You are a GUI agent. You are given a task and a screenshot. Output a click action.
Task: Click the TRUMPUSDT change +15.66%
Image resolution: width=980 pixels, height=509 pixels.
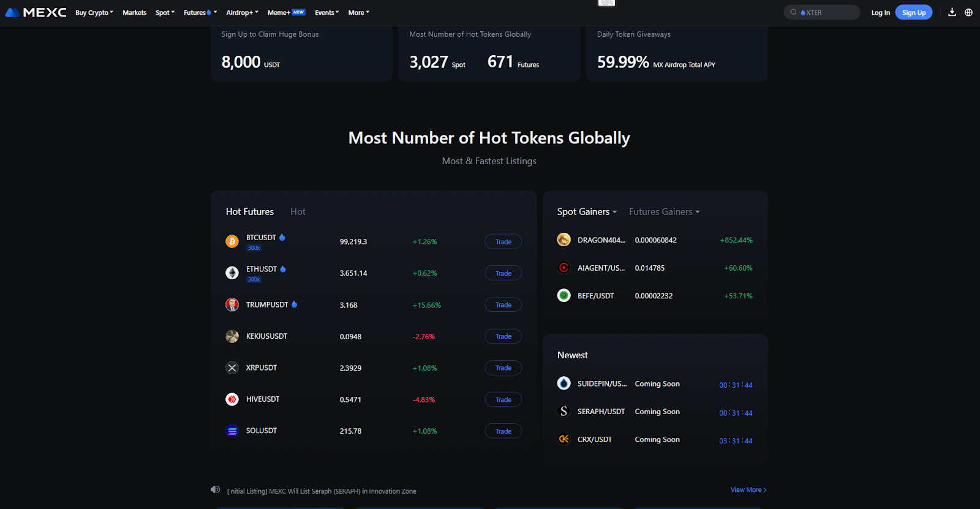click(427, 305)
